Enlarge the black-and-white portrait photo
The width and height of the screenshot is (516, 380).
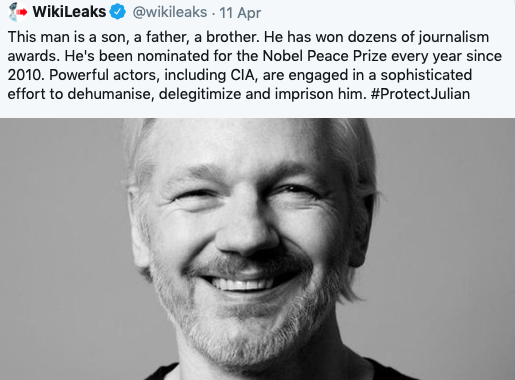click(257, 249)
